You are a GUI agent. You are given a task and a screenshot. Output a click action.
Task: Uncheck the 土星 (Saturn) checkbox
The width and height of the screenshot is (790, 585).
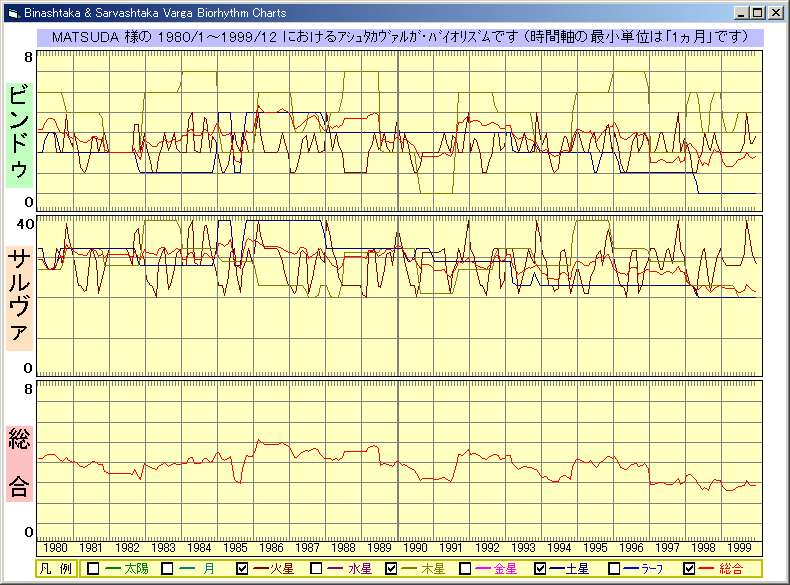(541, 569)
